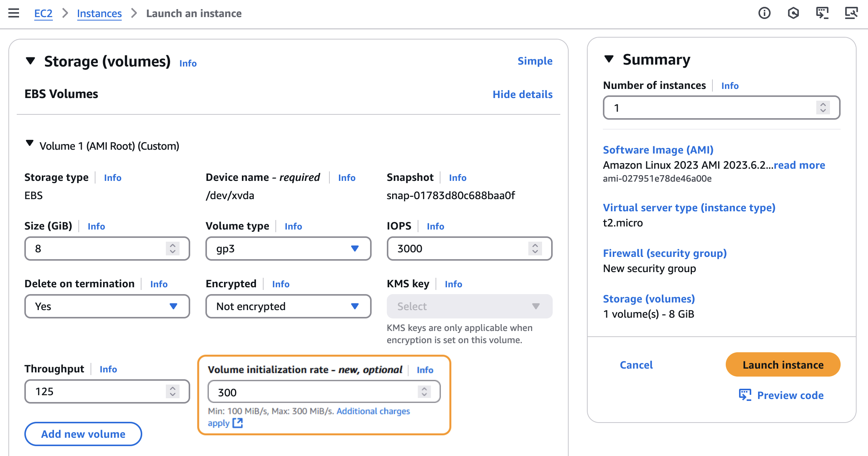
Task: Open CloudShell icon in top bar
Action: point(822,13)
